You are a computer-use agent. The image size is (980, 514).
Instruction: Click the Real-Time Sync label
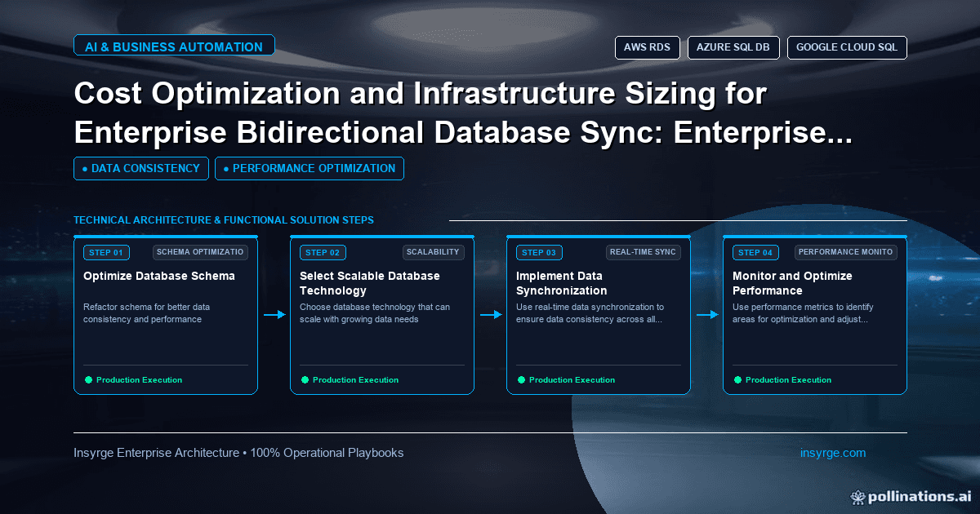tap(643, 252)
